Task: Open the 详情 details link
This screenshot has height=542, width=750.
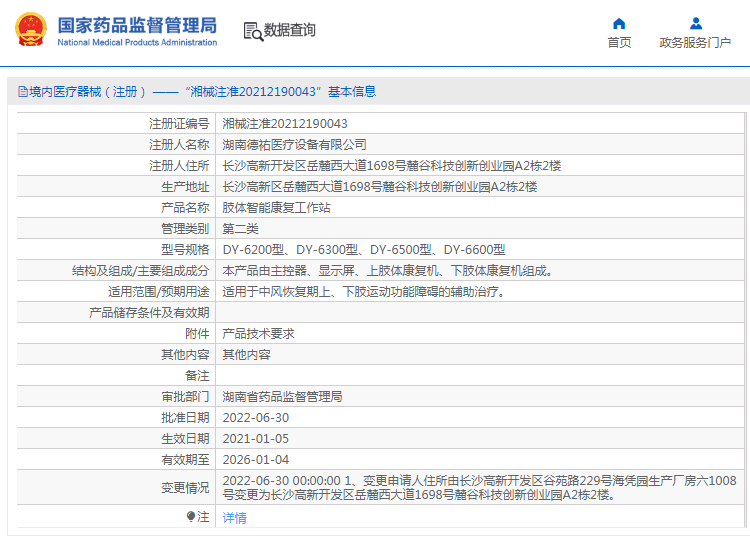Action: point(234,518)
